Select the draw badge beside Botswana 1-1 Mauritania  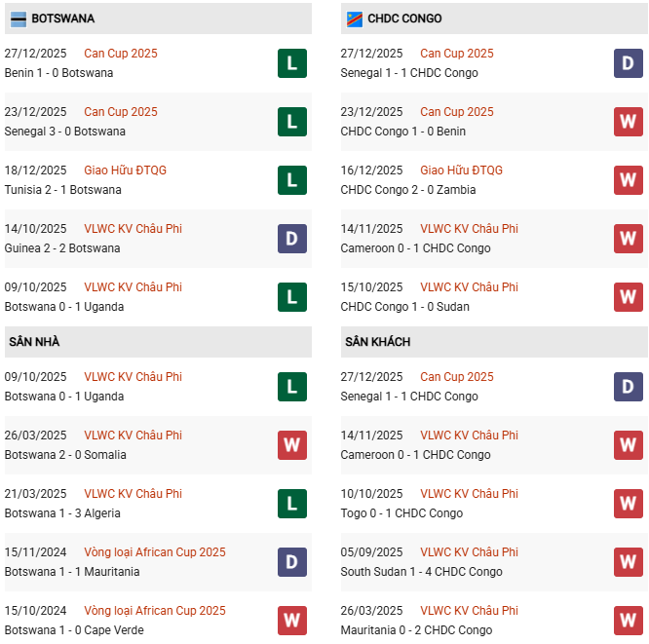pos(292,562)
